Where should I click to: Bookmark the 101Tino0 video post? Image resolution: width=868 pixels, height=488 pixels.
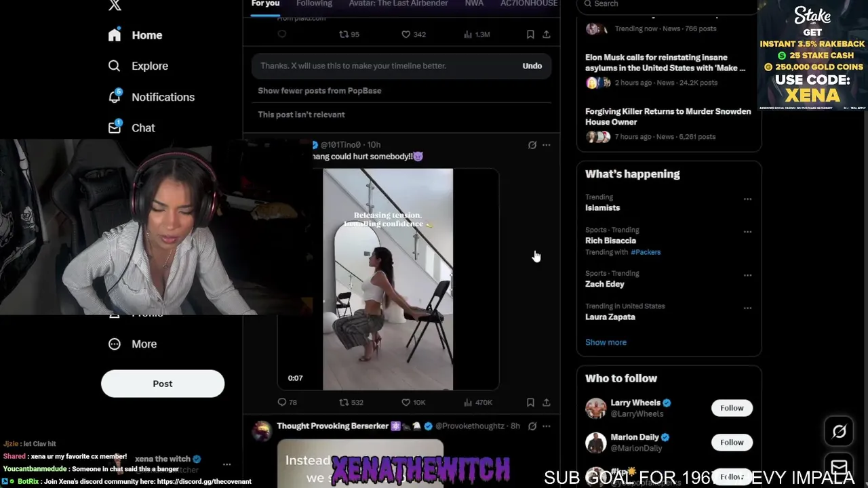click(530, 402)
